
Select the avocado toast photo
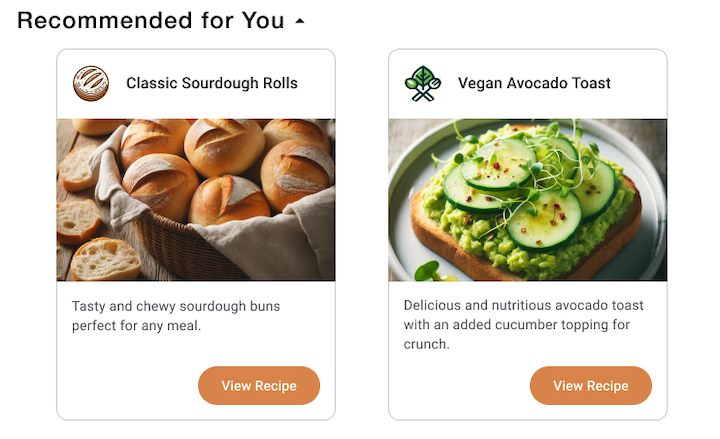(x=527, y=200)
